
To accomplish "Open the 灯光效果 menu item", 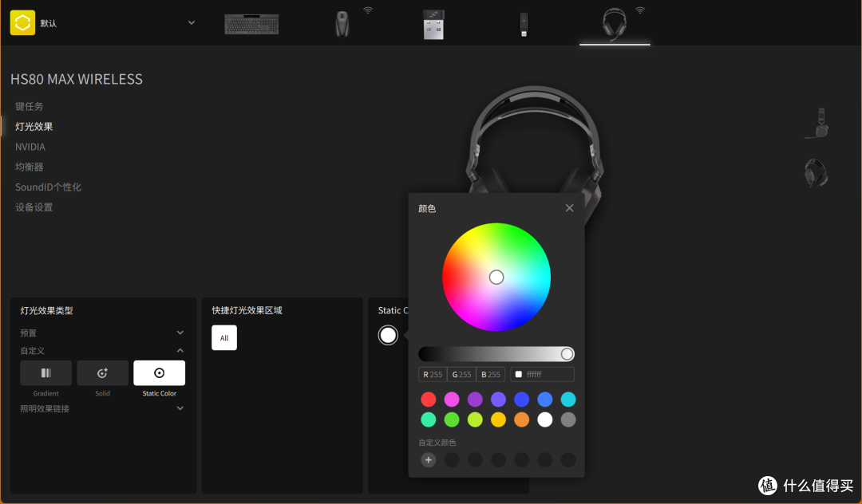I will click(x=34, y=126).
